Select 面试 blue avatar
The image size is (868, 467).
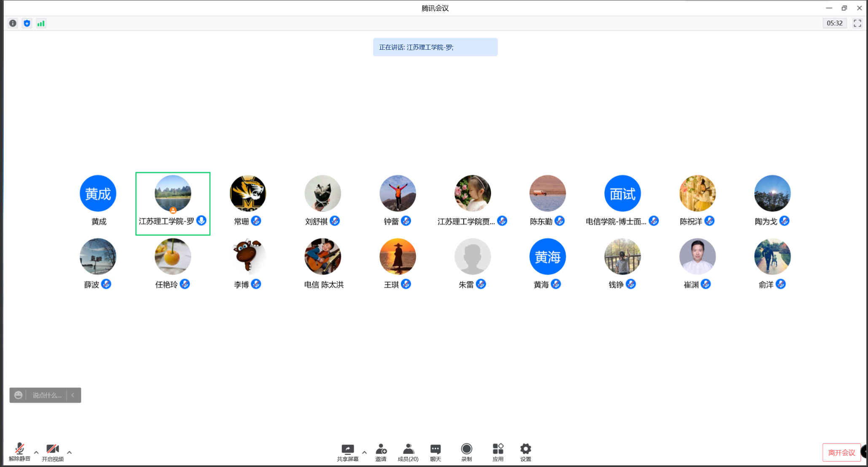click(x=623, y=193)
